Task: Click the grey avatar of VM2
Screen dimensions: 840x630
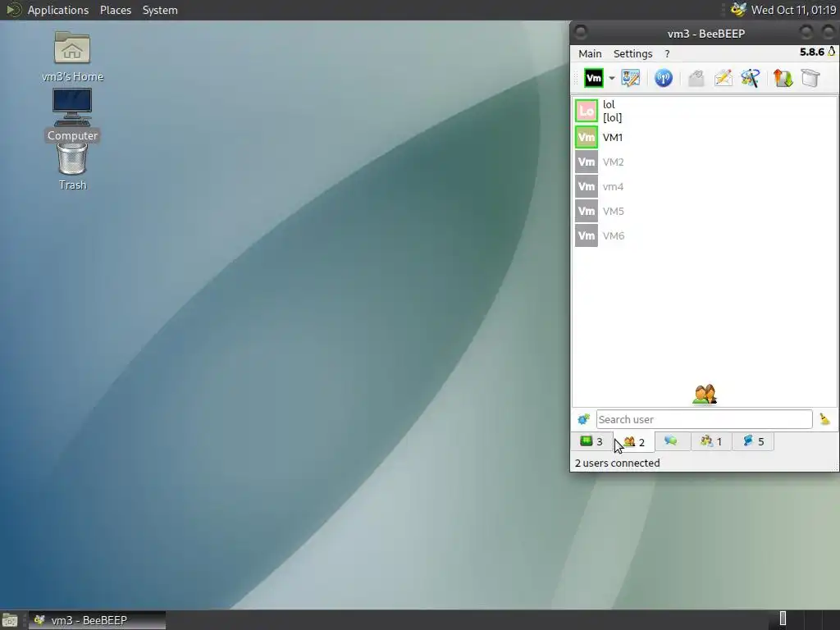Action: click(x=586, y=162)
